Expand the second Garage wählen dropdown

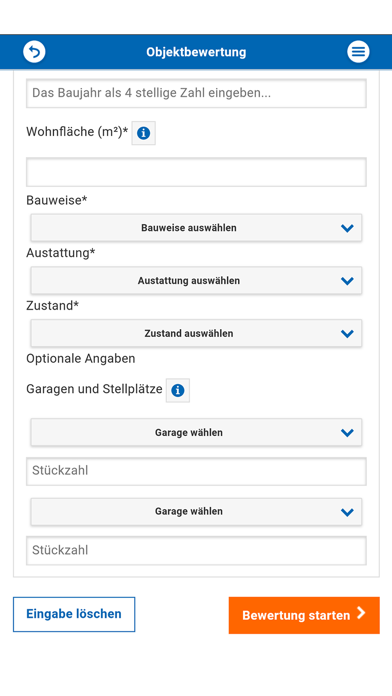click(x=196, y=511)
